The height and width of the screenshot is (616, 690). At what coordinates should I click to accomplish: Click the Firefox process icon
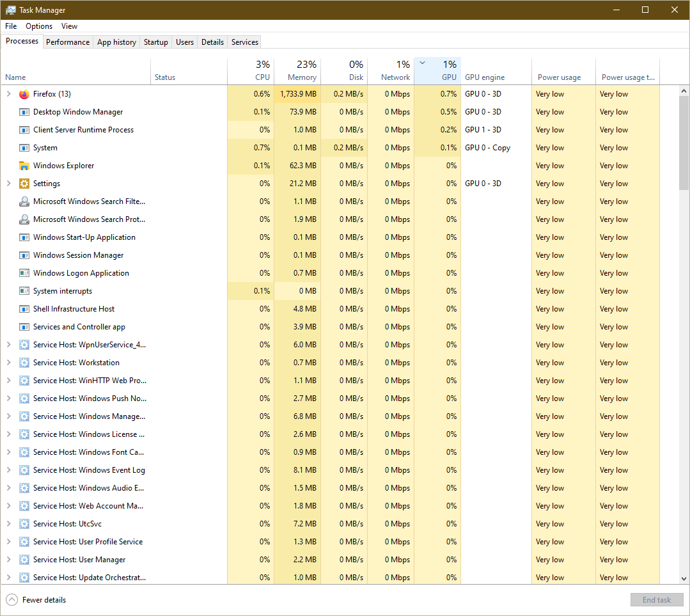[x=24, y=94]
